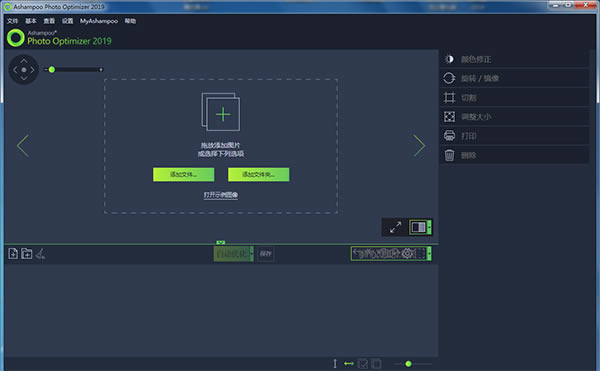The image size is (600, 371).
Task: Pan the image right with the navigation pad
Action: tap(33, 70)
